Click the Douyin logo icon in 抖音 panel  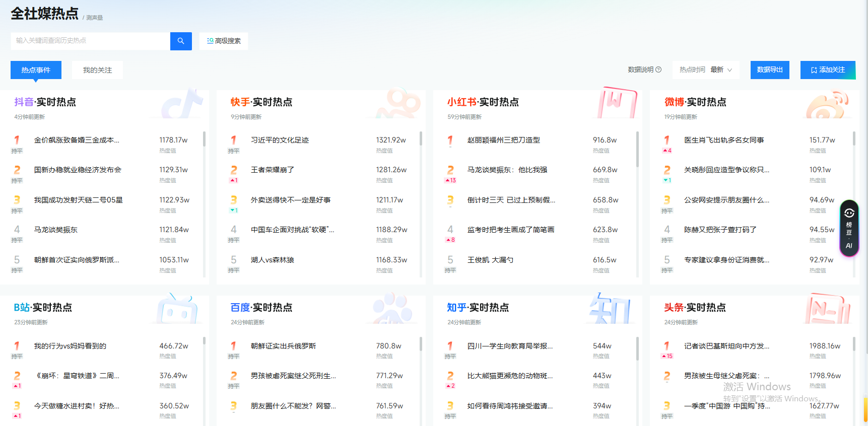click(183, 104)
